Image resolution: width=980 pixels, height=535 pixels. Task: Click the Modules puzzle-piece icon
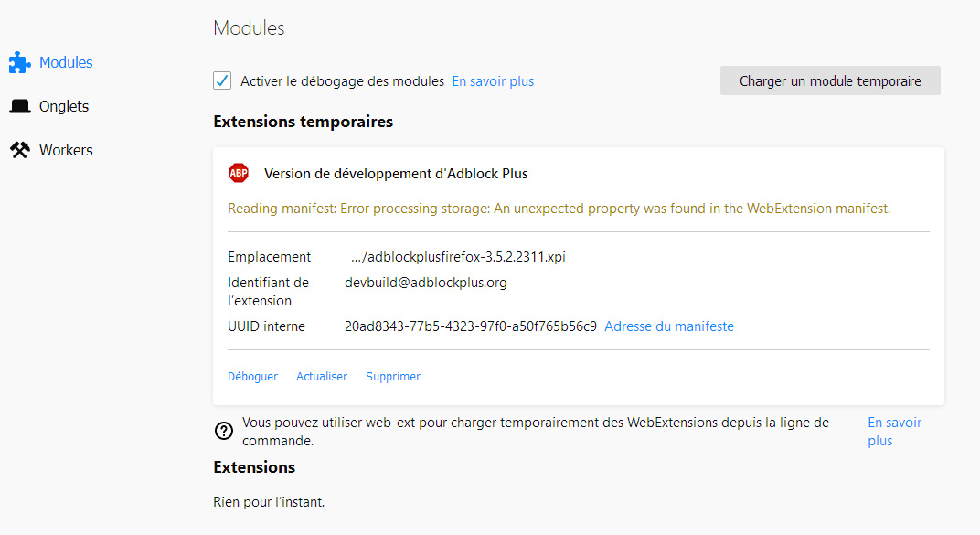coord(19,63)
